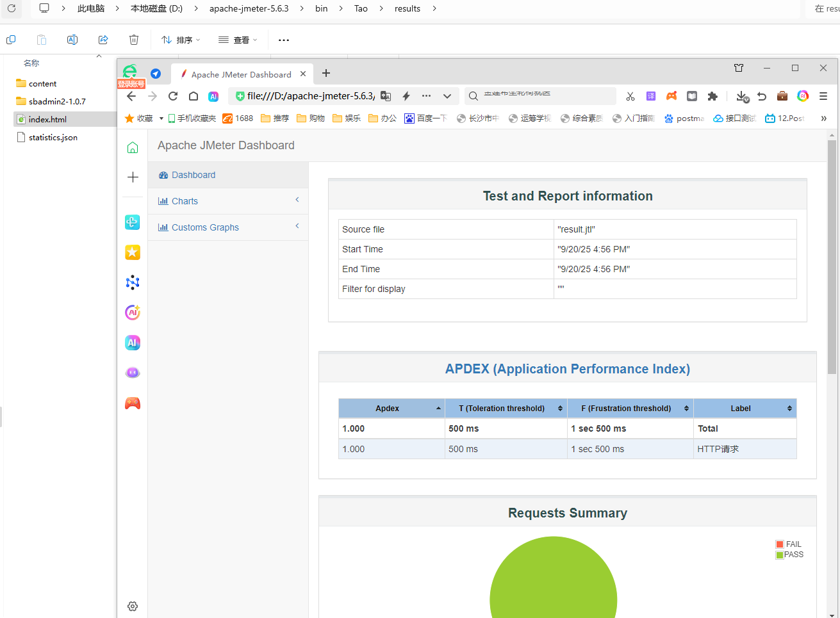
Task: Click the orange game controller extension icon
Action: 671,96
